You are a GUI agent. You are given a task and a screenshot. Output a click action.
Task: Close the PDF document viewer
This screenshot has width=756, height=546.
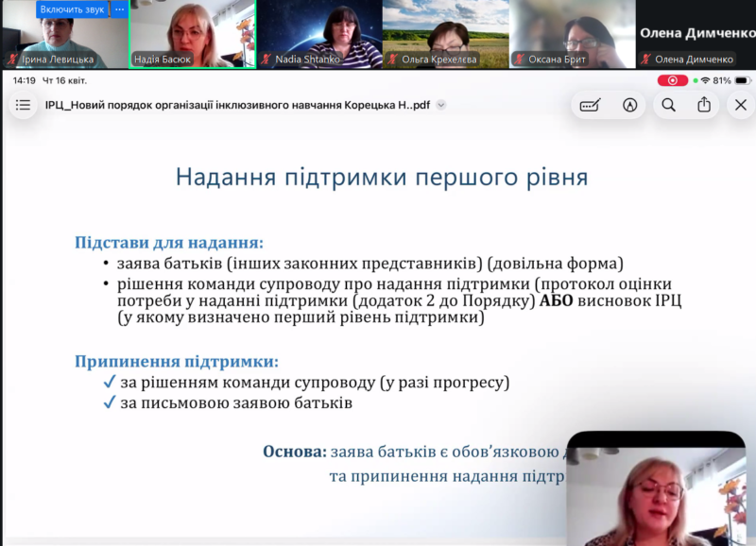pyautogui.click(x=741, y=105)
